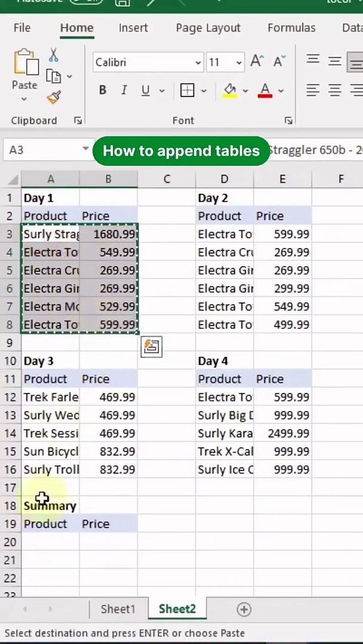This screenshot has height=644, width=363.
Task: Open the font size dropdown
Action: pyautogui.click(x=239, y=63)
